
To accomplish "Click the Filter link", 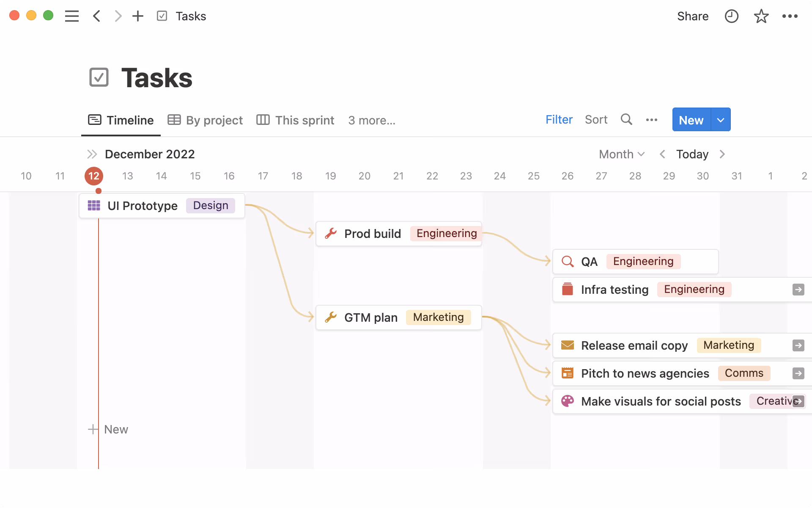I will (x=559, y=120).
